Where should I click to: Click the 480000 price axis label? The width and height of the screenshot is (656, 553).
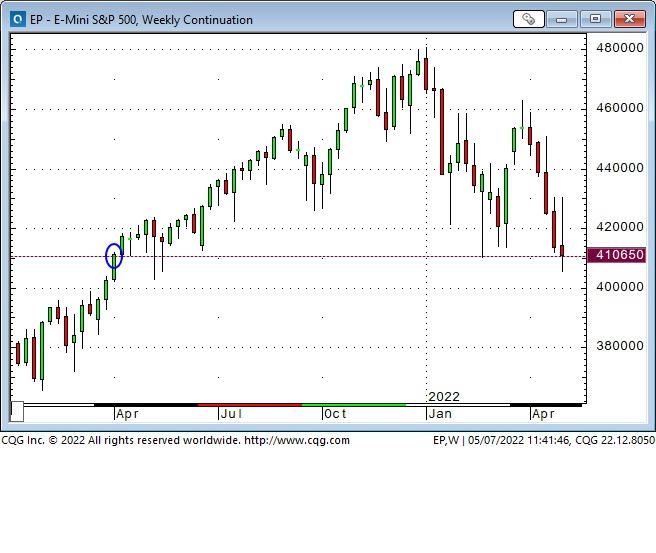tap(620, 48)
